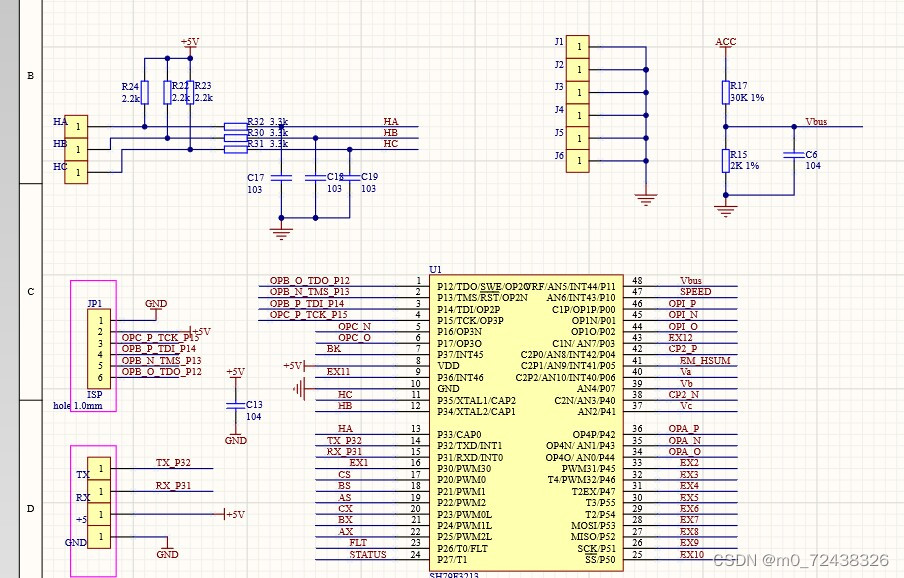Select resistor R23 symbol
The height and width of the screenshot is (578, 904).
point(190,92)
